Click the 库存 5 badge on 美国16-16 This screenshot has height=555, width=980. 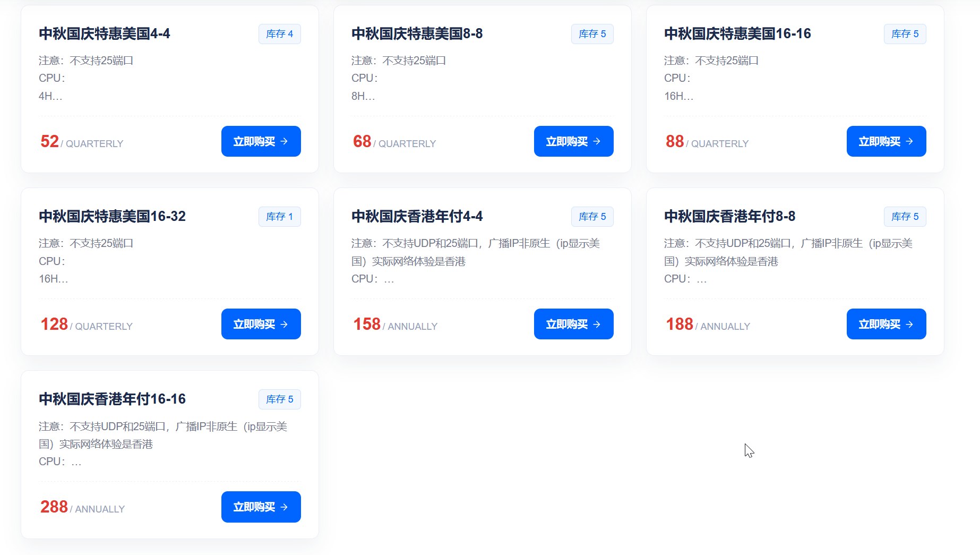coord(905,34)
